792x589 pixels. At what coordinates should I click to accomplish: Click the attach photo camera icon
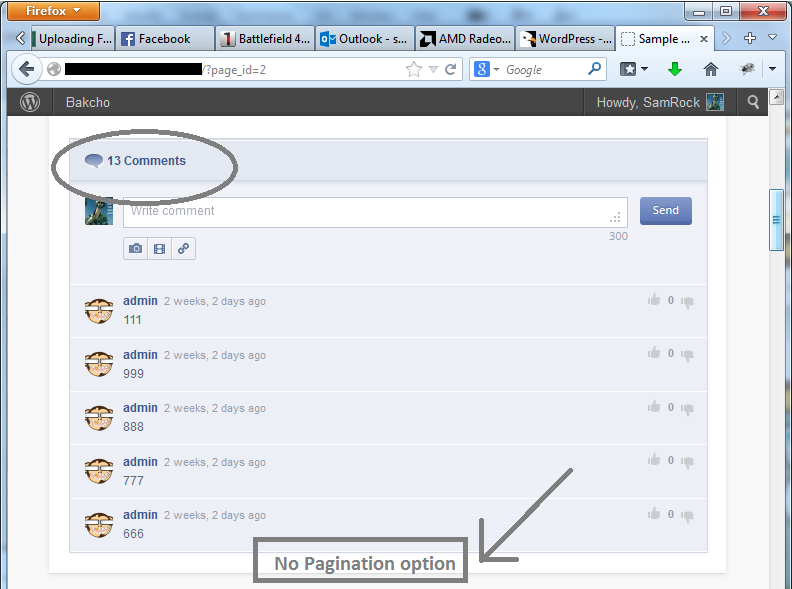pos(136,249)
